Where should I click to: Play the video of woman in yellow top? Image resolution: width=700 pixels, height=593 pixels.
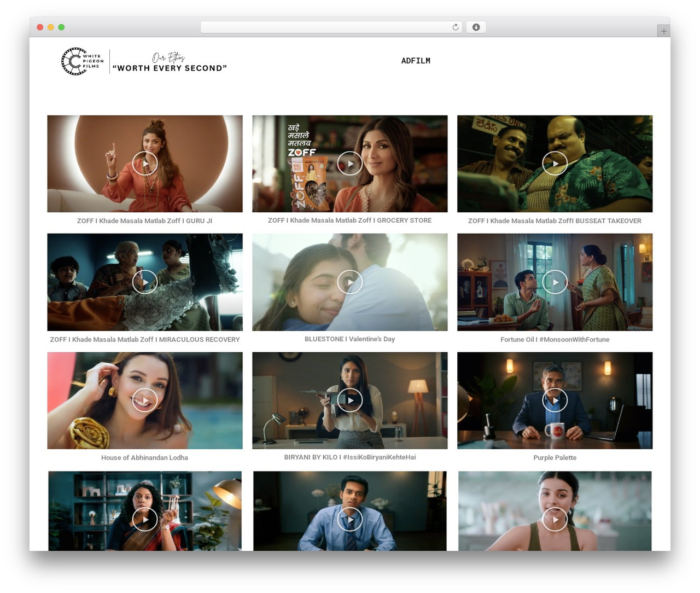click(x=555, y=519)
